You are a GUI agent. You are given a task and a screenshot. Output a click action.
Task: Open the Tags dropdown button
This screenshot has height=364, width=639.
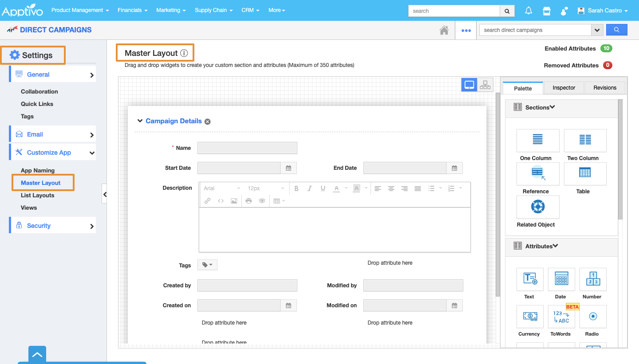pyautogui.click(x=207, y=265)
